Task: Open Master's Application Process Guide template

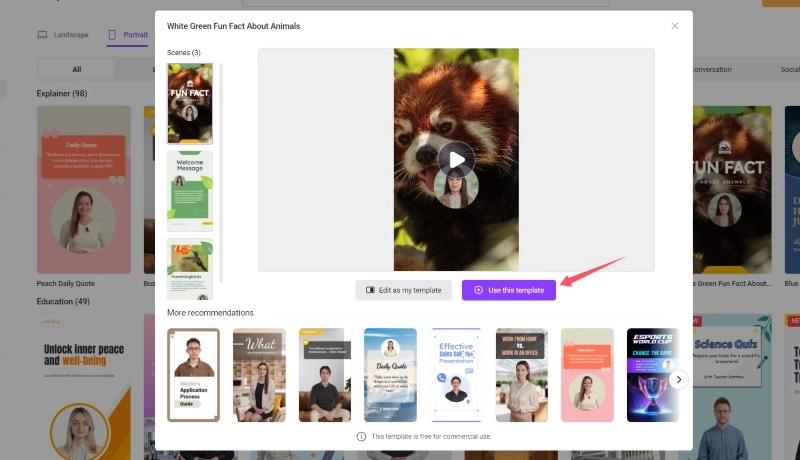Action: (193, 375)
